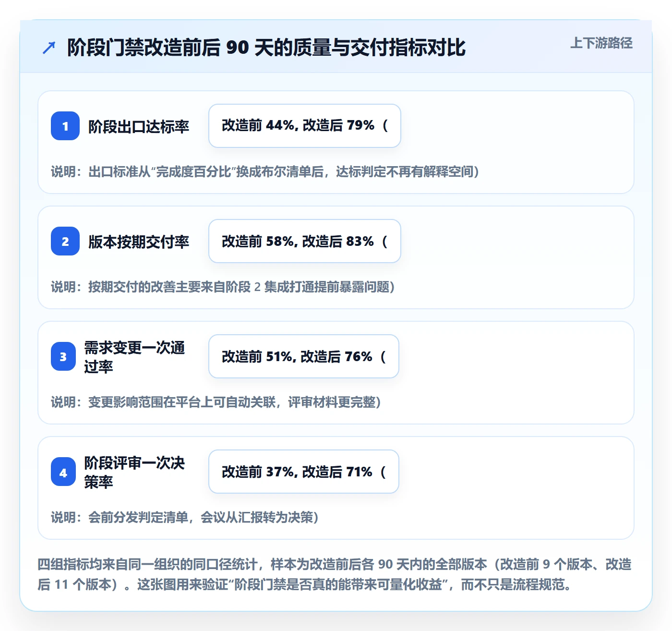Click the 版本按期交付率 label
This screenshot has width=672, height=631.
pyautogui.click(x=139, y=242)
